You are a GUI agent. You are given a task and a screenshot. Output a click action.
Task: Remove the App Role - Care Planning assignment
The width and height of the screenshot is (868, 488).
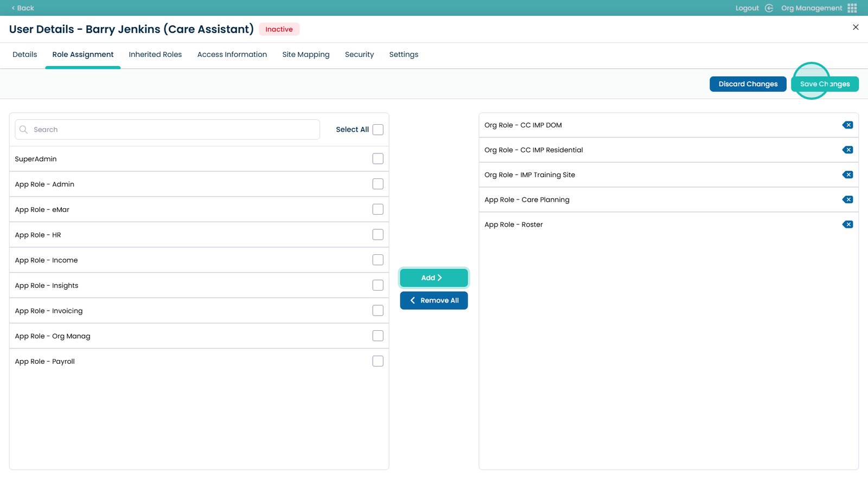(x=847, y=200)
